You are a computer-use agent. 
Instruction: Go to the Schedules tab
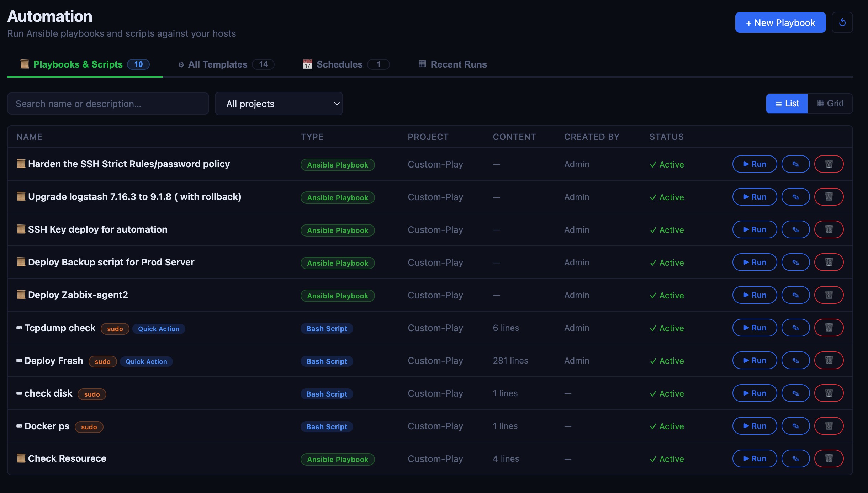click(346, 64)
